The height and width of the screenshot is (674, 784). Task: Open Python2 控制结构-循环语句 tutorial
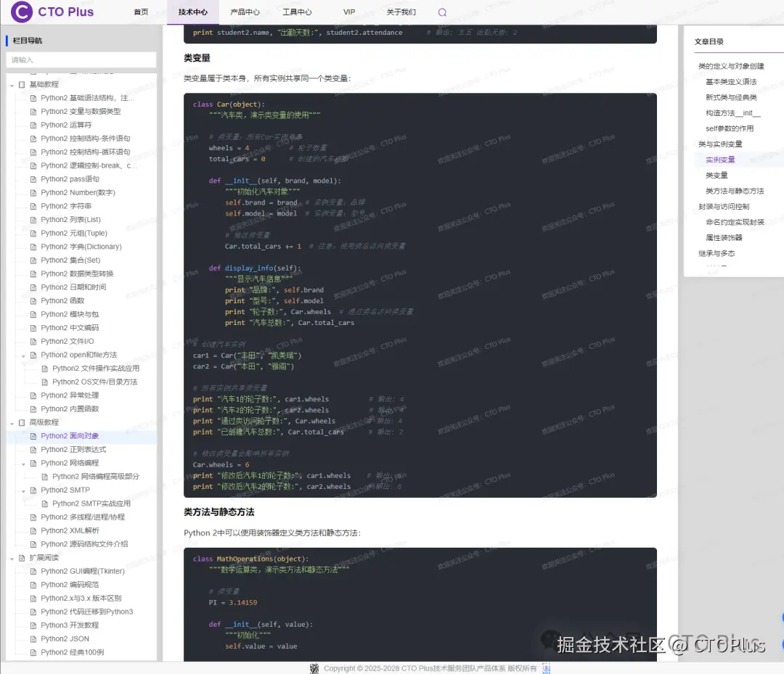pyautogui.click(x=85, y=152)
